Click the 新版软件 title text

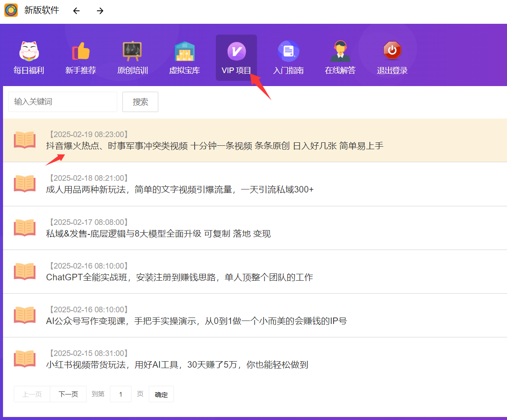click(42, 10)
